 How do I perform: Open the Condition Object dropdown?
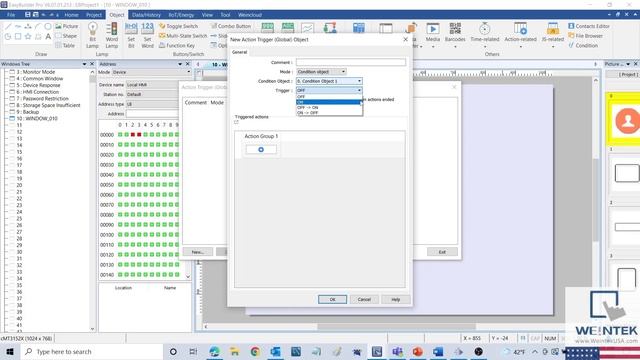point(329,81)
